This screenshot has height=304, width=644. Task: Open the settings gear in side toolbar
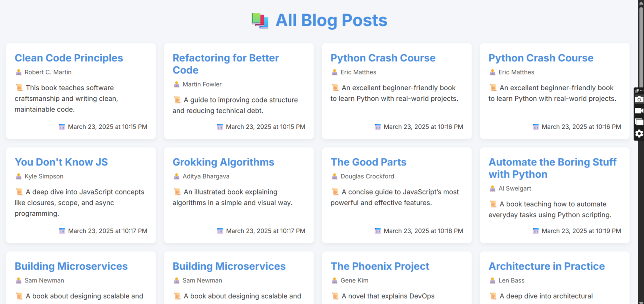coord(639,134)
